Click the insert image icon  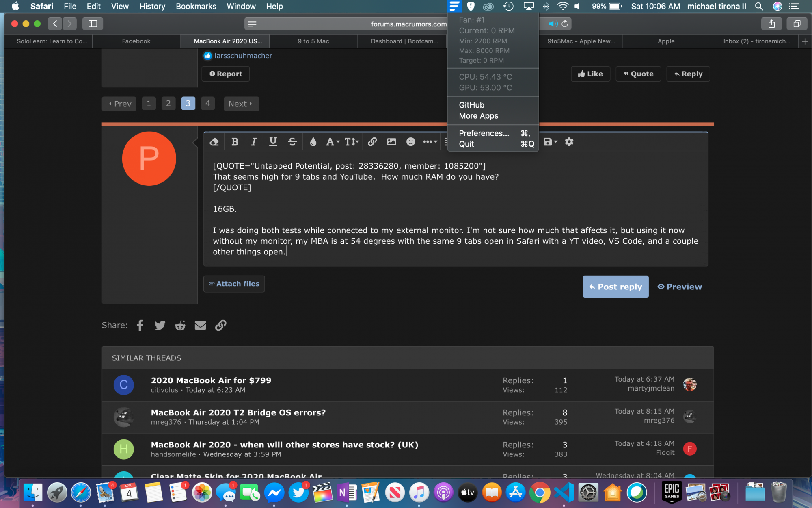tap(391, 142)
